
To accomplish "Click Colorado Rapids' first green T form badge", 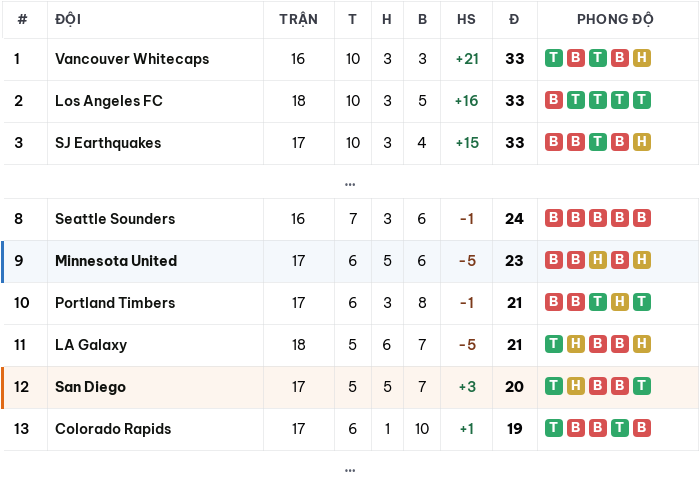I will point(554,428).
